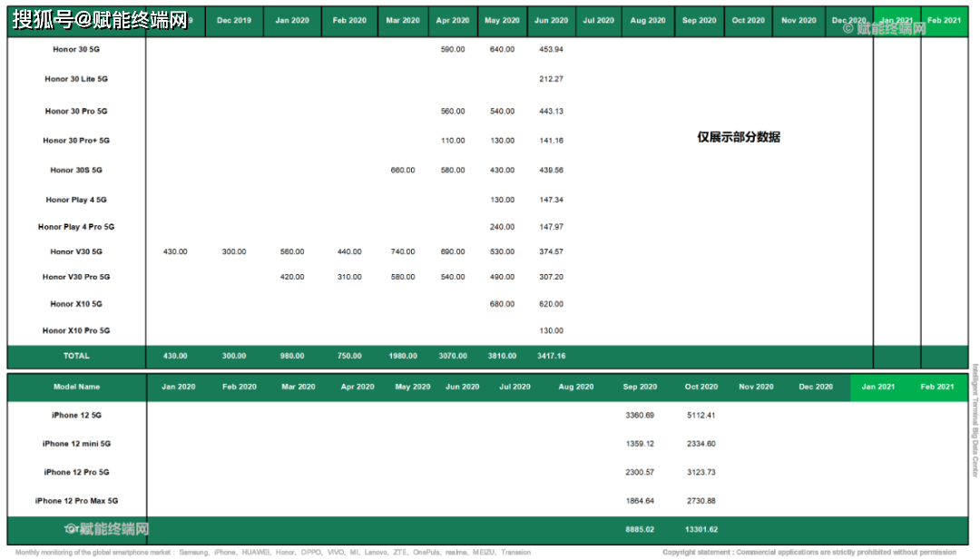Click the 660.00 value in the Honor 30S row
This screenshot has width=980, height=560.
coord(402,170)
